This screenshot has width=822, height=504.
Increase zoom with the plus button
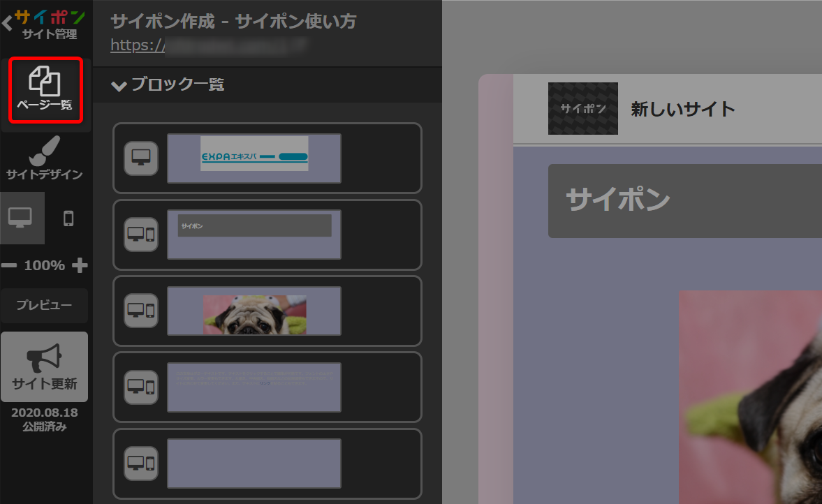[x=80, y=265]
